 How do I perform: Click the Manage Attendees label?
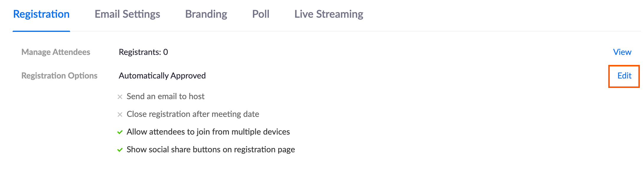click(56, 52)
